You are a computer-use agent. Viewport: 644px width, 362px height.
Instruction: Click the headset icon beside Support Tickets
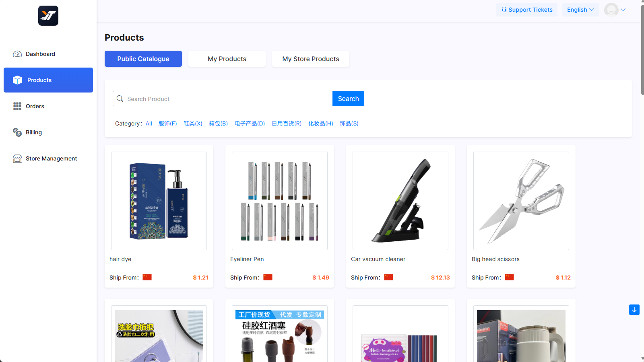click(x=504, y=10)
